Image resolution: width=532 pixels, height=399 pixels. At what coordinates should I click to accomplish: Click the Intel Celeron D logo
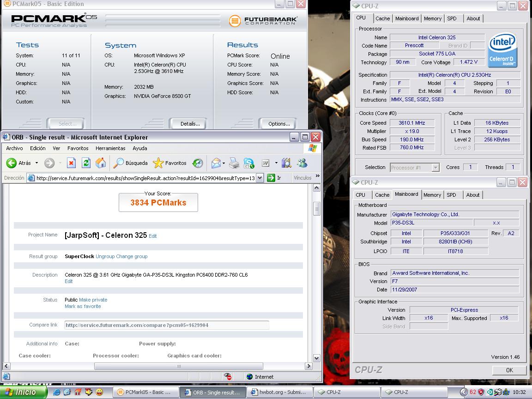(502, 50)
